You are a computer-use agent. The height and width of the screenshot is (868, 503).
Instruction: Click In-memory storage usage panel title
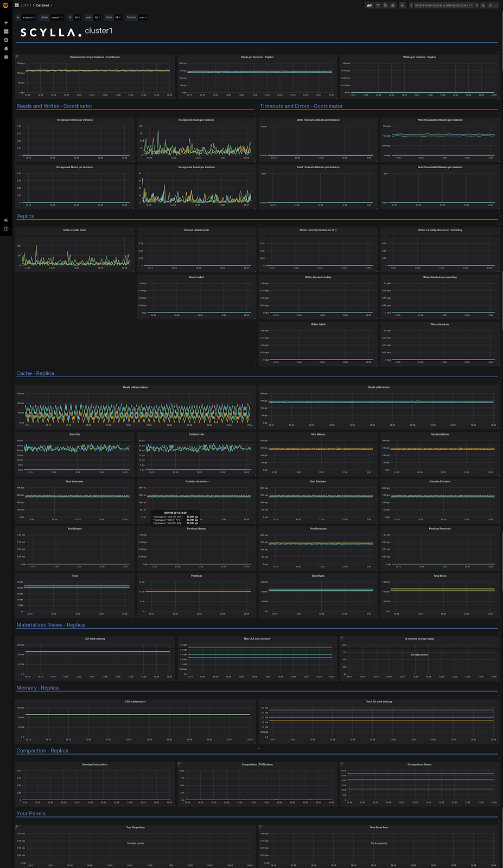419,639
